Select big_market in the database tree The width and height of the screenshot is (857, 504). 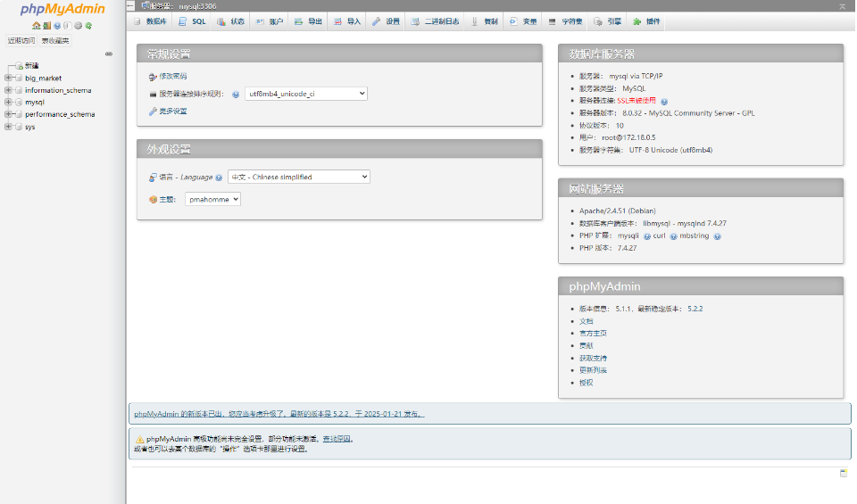[43, 78]
